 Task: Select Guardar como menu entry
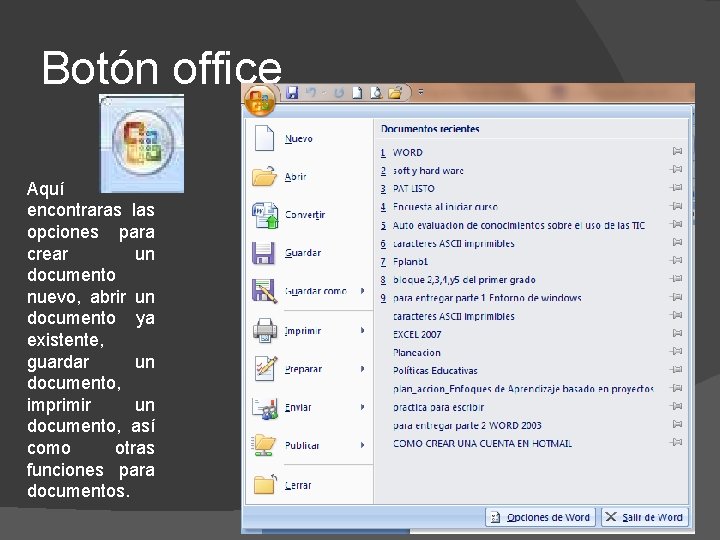tap(315, 291)
